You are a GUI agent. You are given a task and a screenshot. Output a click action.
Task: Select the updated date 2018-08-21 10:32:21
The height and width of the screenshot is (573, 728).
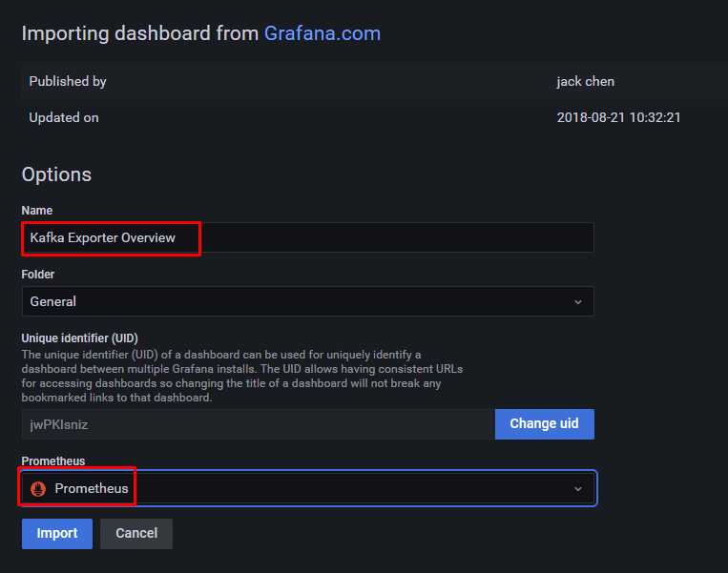pos(618,117)
